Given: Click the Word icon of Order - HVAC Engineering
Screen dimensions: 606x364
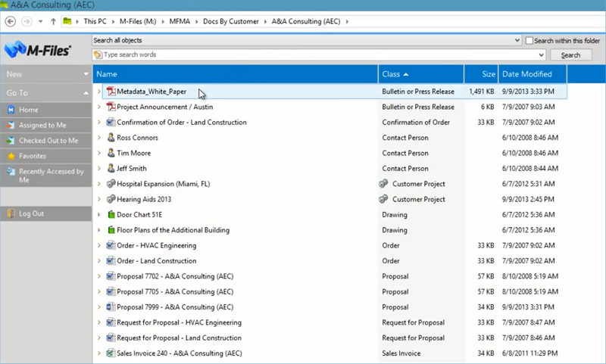Looking at the screenshot, I should pos(111,245).
